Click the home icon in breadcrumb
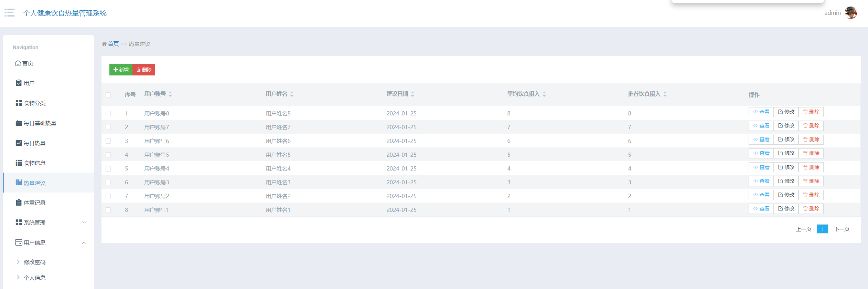This screenshot has height=289, width=868. point(104,44)
